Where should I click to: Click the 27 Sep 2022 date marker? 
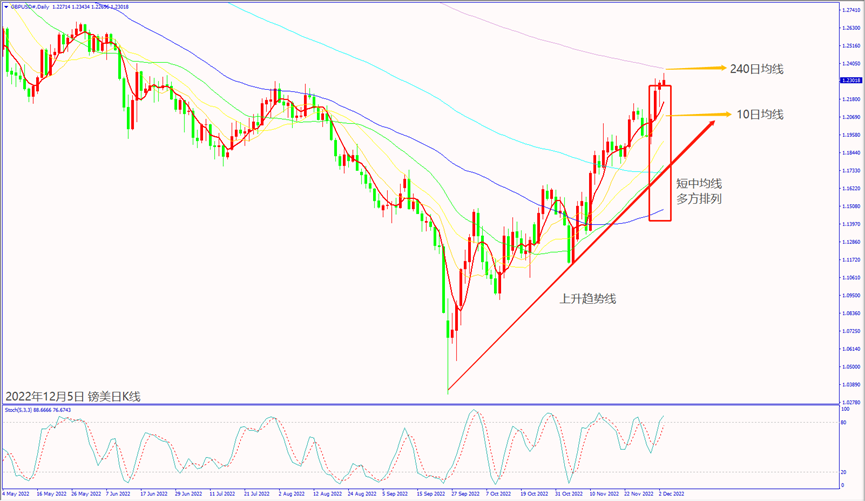pos(464,494)
